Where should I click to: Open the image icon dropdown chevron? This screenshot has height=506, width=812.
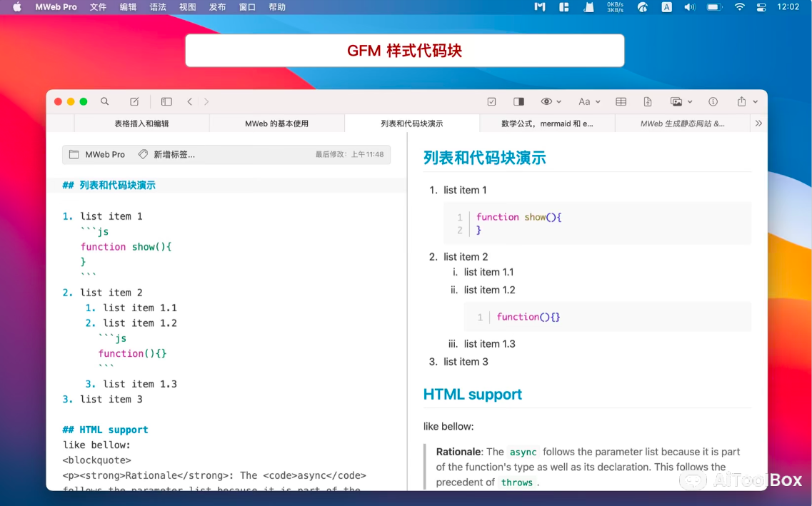(x=690, y=102)
